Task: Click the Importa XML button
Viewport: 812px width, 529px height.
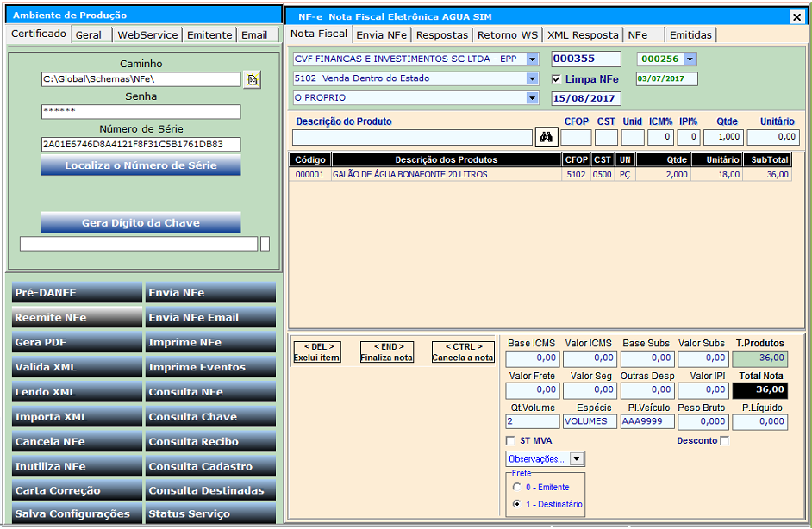Action: tap(78, 417)
